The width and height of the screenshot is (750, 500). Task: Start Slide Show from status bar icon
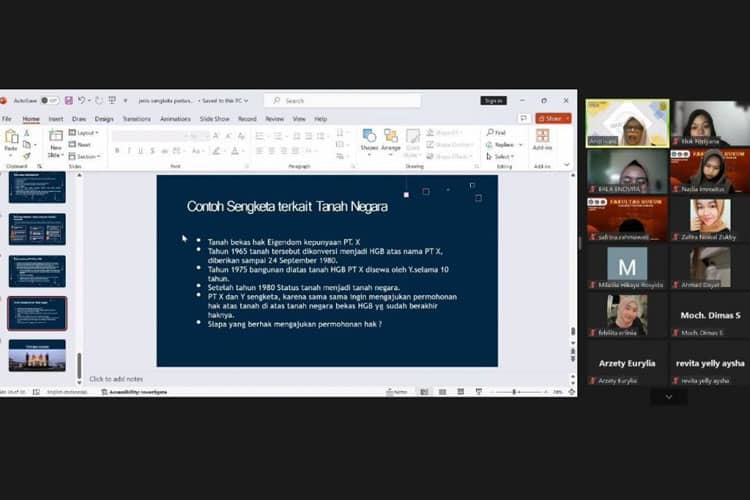[479, 392]
